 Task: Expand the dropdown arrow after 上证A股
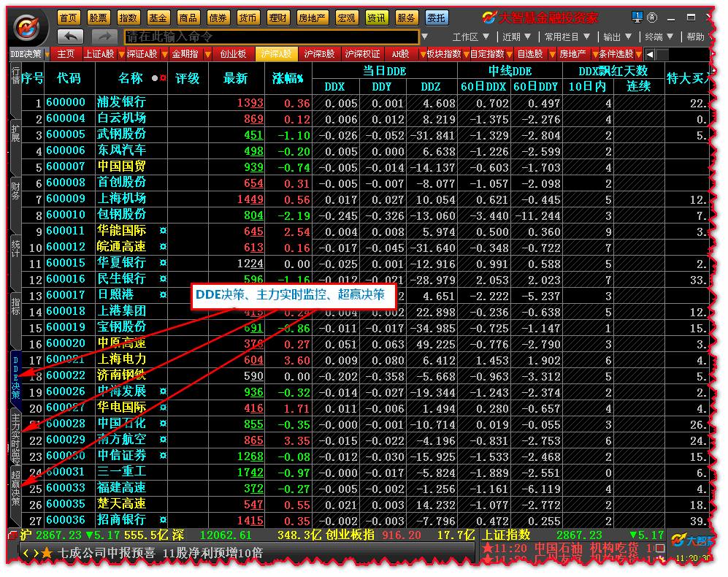121,54
